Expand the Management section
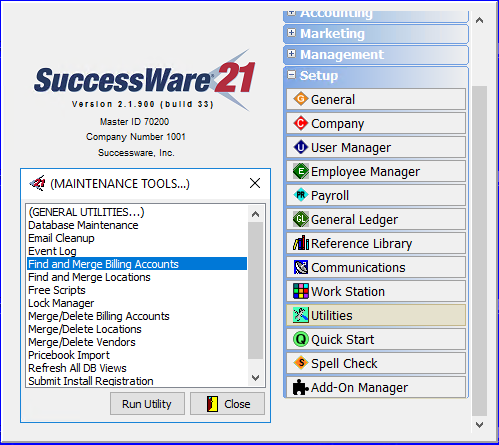 coord(292,54)
